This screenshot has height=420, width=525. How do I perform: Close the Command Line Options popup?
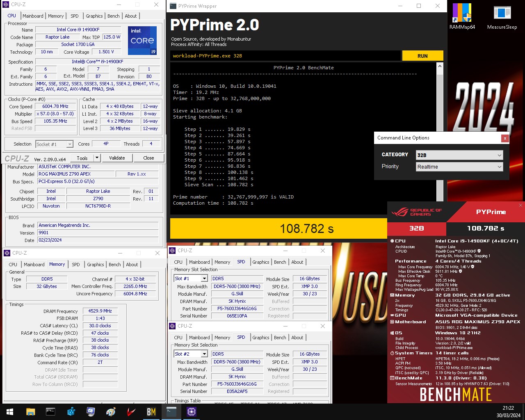tap(505, 138)
